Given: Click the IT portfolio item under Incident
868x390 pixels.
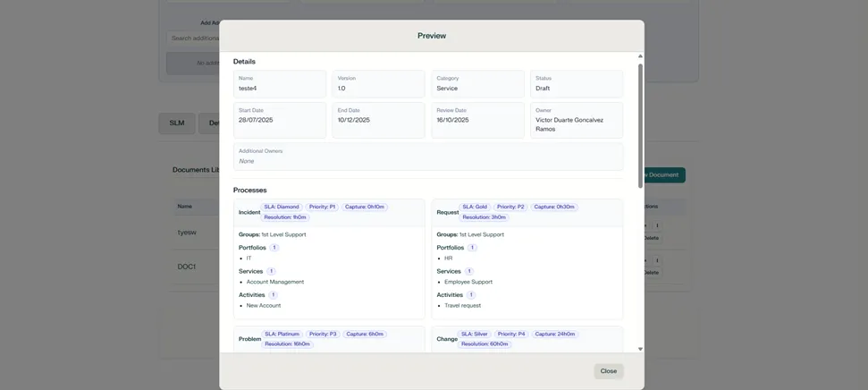Looking at the screenshot, I should click(x=249, y=259).
